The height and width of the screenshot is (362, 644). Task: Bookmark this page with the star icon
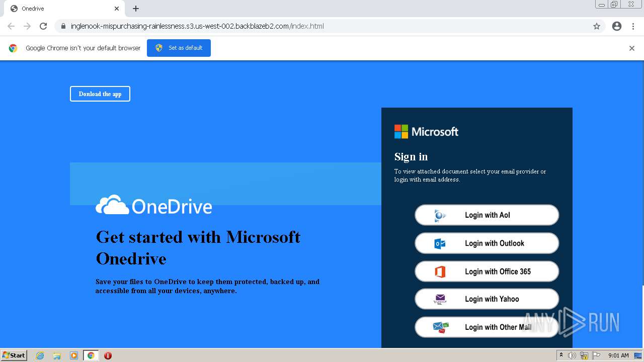click(597, 26)
